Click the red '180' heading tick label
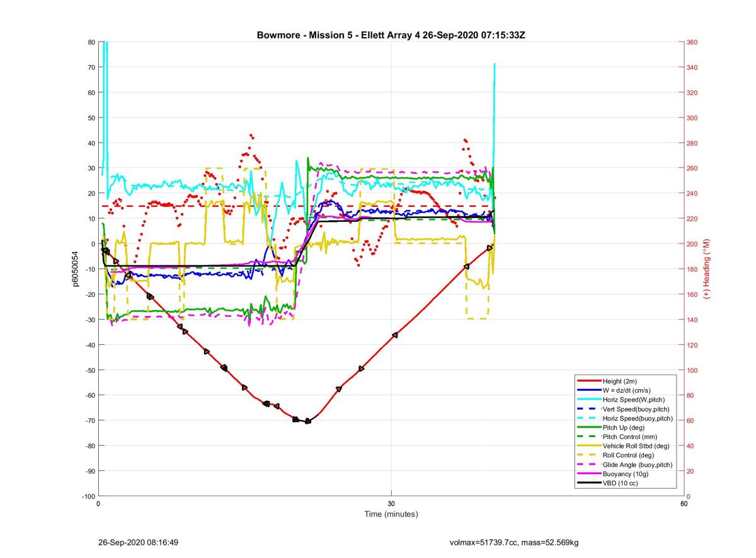This screenshot has width=756, height=558. tap(692, 269)
